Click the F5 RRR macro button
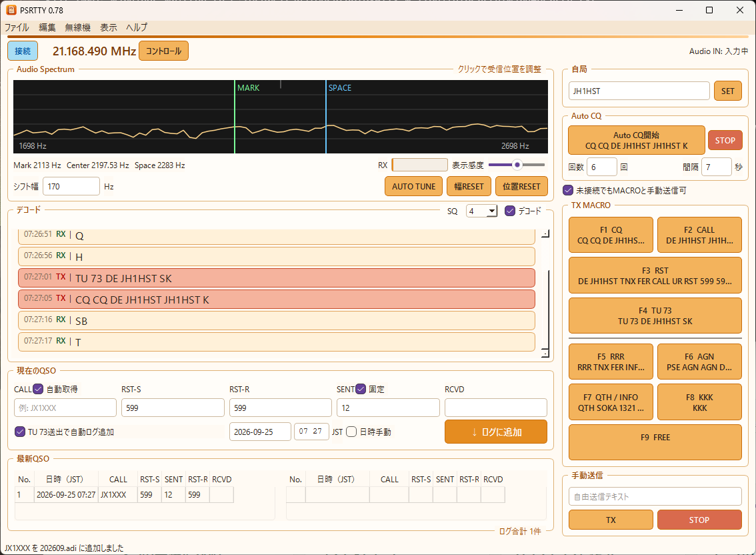Screen dimensions: 756x555 click(611, 362)
